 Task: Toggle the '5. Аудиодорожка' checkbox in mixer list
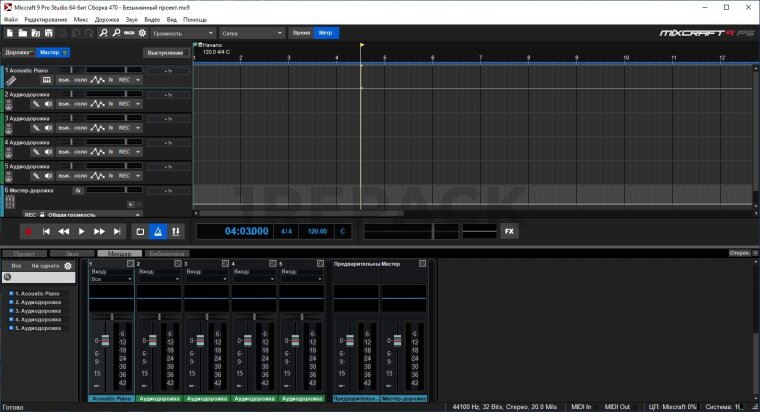[11, 327]
